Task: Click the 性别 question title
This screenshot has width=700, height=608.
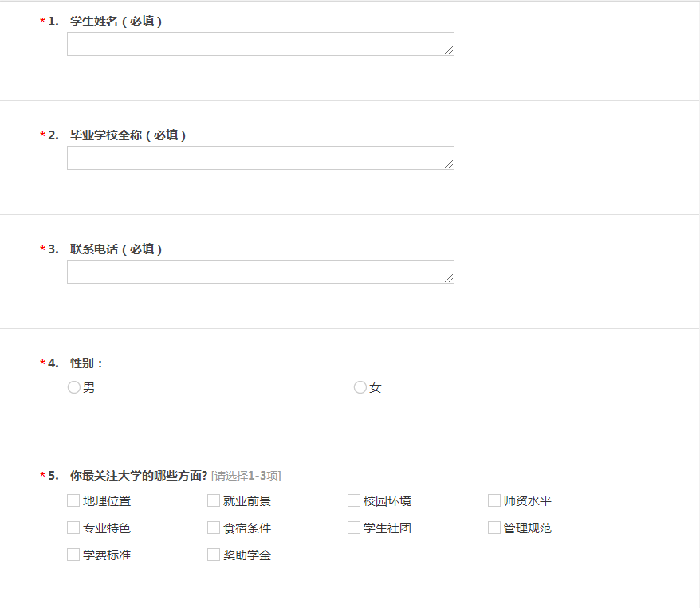Action: click(86, 363)
